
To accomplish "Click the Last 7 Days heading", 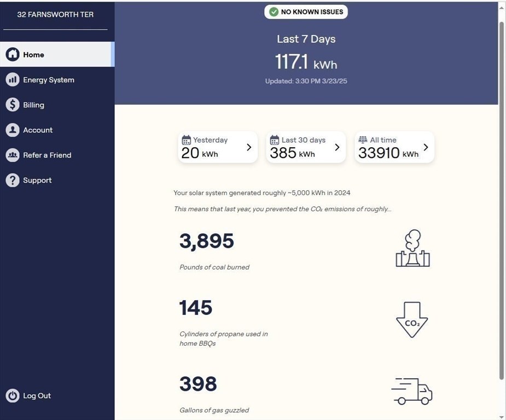I will (306, 39).
